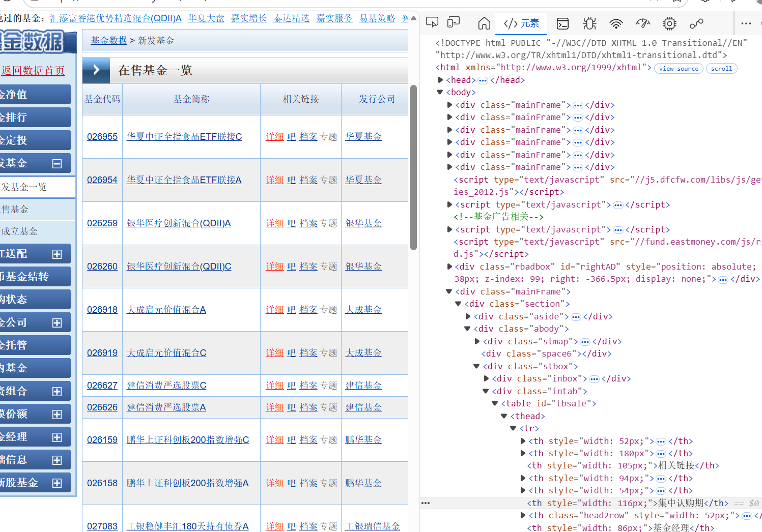Open the Application panel icon
The width and height of the screenshot is (762, 532).
pos(696,23)
